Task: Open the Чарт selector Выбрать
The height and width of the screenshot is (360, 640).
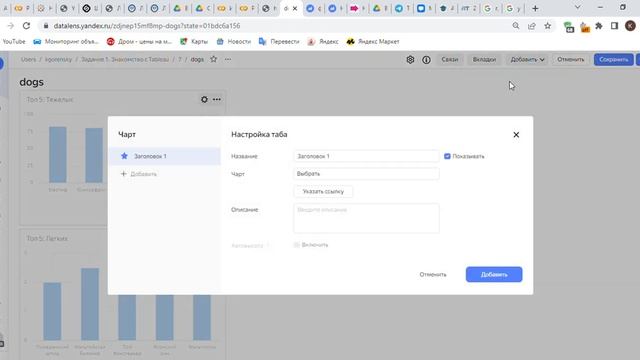Action: click(366, 174)
